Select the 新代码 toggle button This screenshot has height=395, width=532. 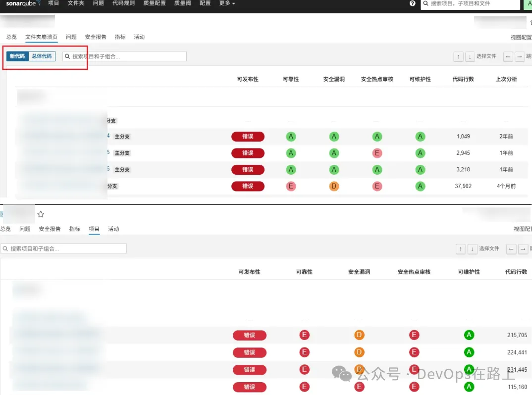(x=17, y=56)
